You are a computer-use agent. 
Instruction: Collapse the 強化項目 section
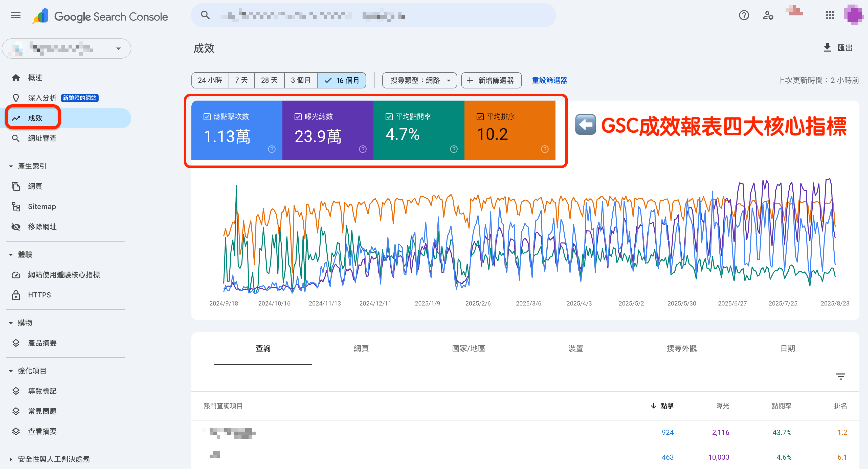(11, 371)
